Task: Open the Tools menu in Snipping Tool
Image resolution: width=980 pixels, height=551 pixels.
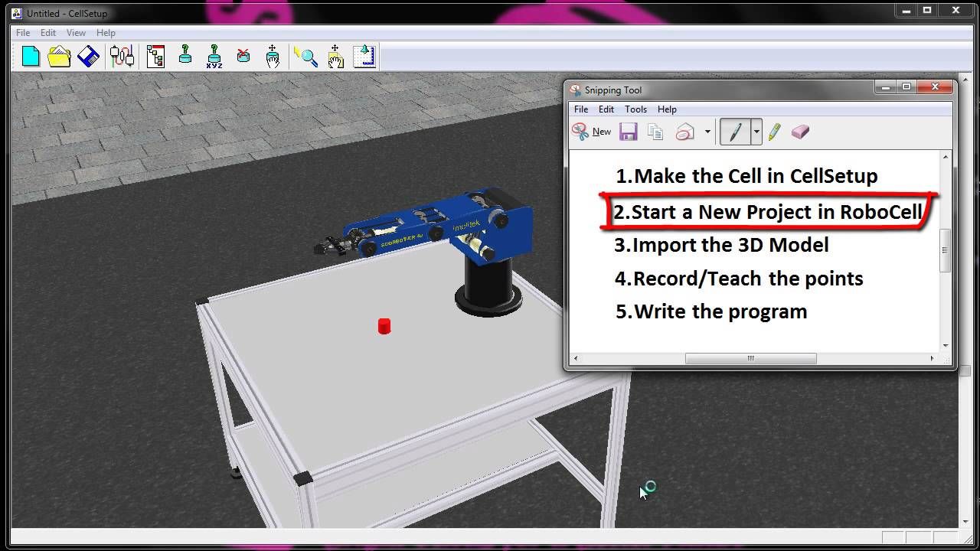Action: pos(635,109)
